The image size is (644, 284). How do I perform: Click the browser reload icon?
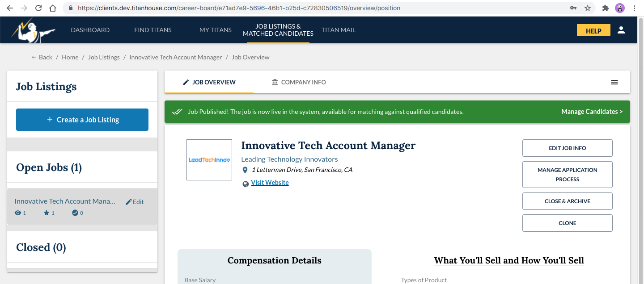[x=38, y=8]
